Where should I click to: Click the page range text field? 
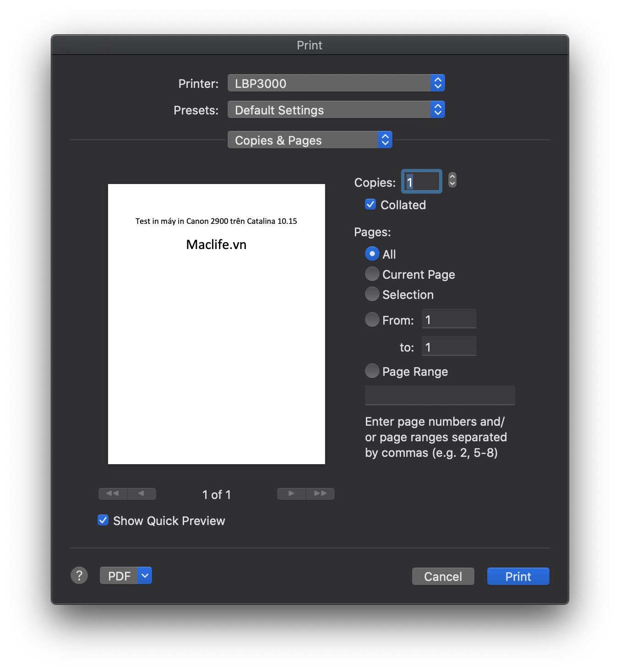[440, 396]
